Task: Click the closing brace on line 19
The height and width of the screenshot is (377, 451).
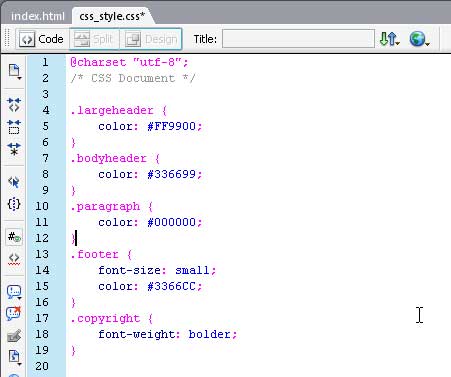Action: pyautogui.click(x=73, y=350)
